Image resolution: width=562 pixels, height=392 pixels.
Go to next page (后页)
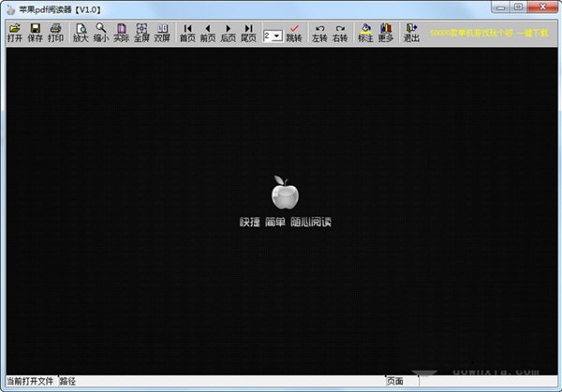229,33
